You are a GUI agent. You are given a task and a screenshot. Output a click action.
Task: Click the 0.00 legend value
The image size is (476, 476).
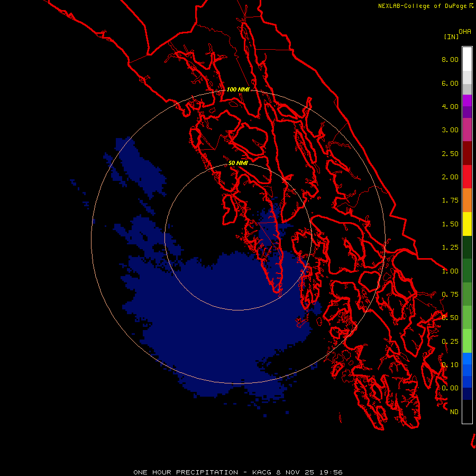pos(450,388)
